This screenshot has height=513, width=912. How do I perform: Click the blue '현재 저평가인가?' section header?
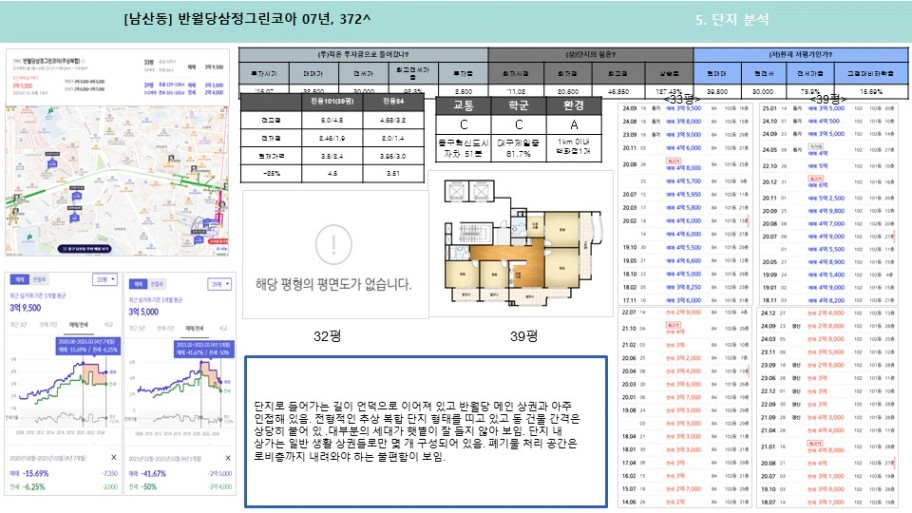click(x=800, y=54)
